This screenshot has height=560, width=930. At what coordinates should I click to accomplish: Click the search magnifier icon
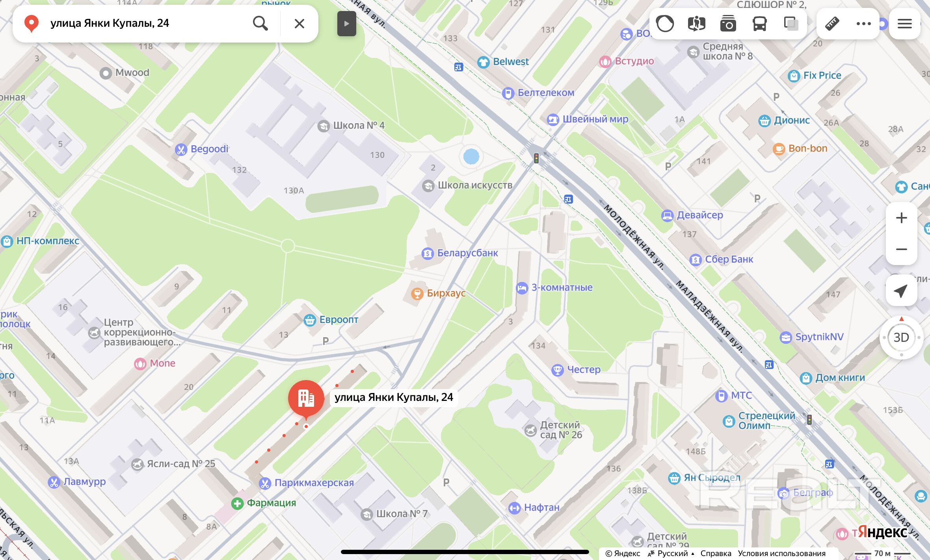tap(260, 23)
